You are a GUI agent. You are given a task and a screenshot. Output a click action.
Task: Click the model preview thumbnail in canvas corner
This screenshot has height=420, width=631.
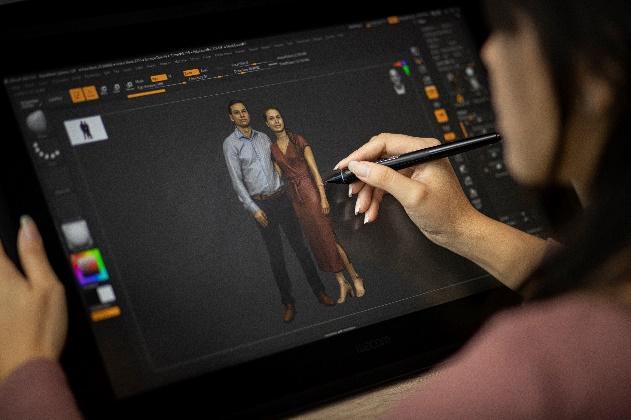pos(85,129)
